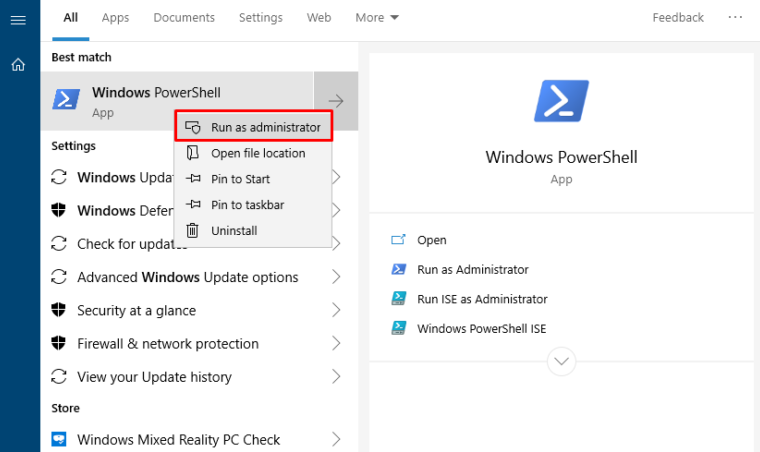Screen dimensions: 760x452
Task: Expand the More dropdown filter
Action: click(377, 18)
